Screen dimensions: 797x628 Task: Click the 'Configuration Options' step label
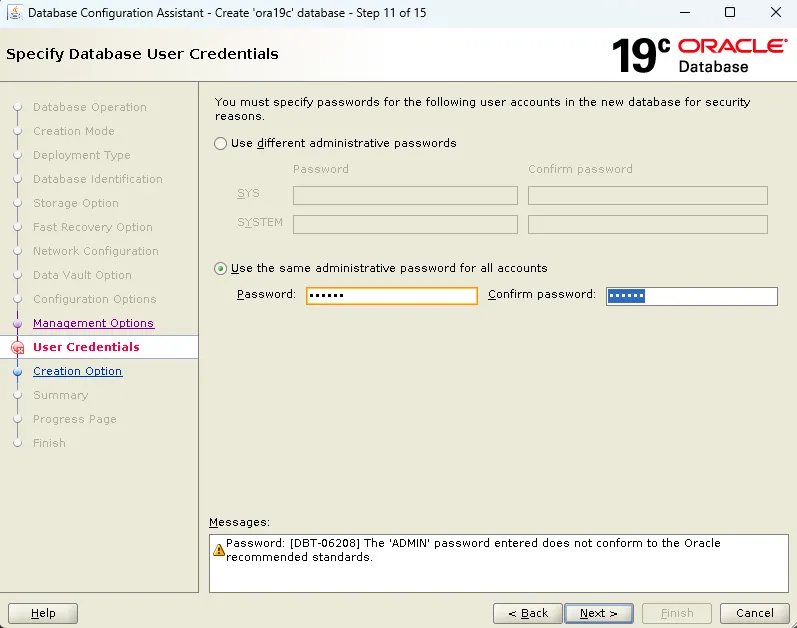95,299
